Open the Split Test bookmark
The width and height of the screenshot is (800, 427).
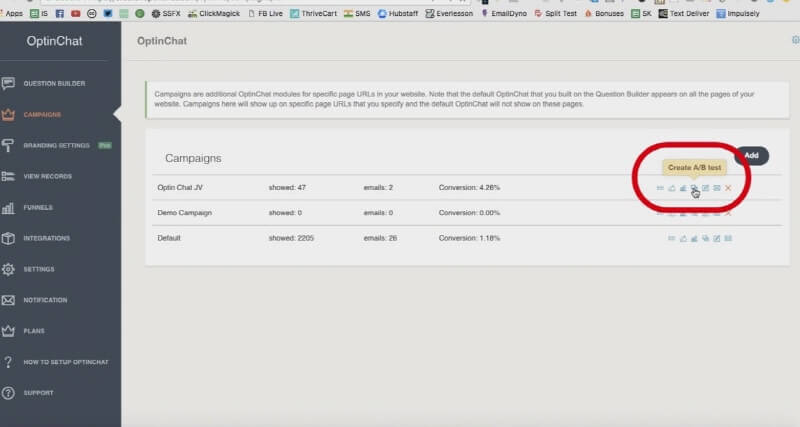tap(556, 14)
